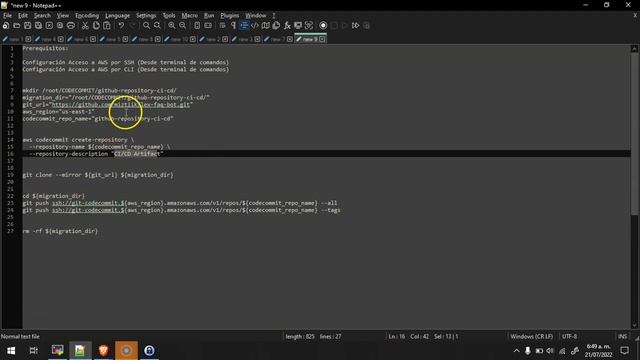Click the Find magnifier icon
This screenshot has height=360, width=640.
[146, 25]
